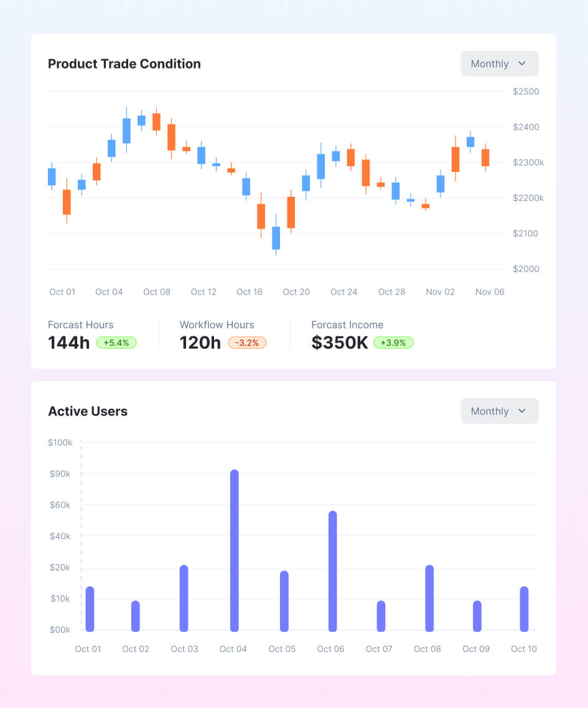Click the lowest blue candlestick near Oct 20
This screenshot has height=708, width=588.
click(x=276, y=238)
